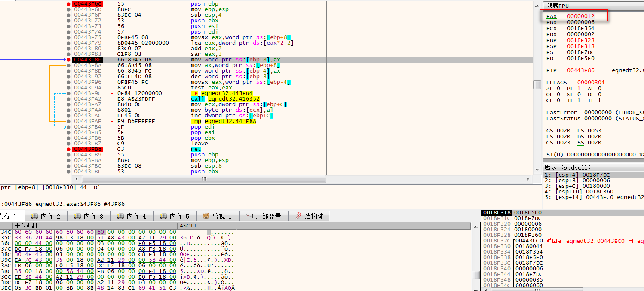Screen dimensions: 644x291
Task: Select jmp eqnedt32.443F8A instruction
Action: point(224,121)
